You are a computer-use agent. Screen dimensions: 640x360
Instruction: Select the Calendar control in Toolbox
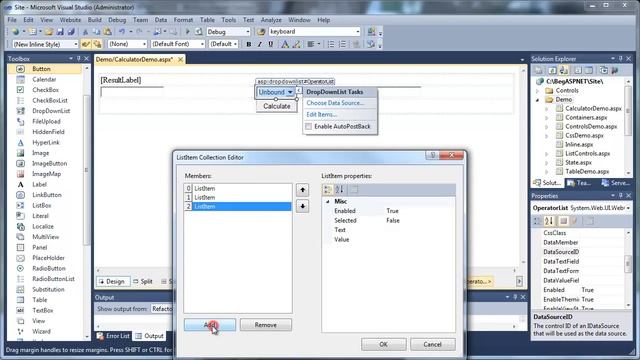(x=45, y=80)
